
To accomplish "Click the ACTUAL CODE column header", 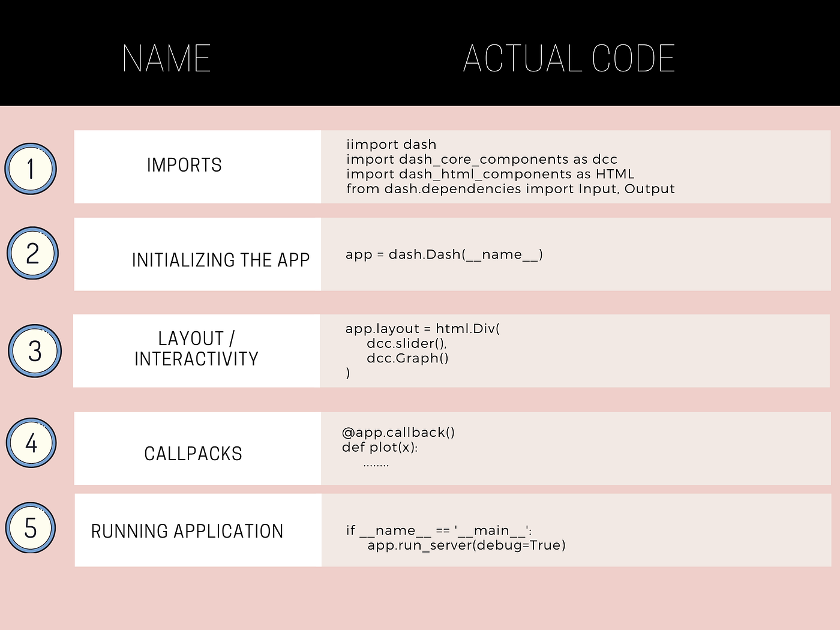I will [569, 57].
